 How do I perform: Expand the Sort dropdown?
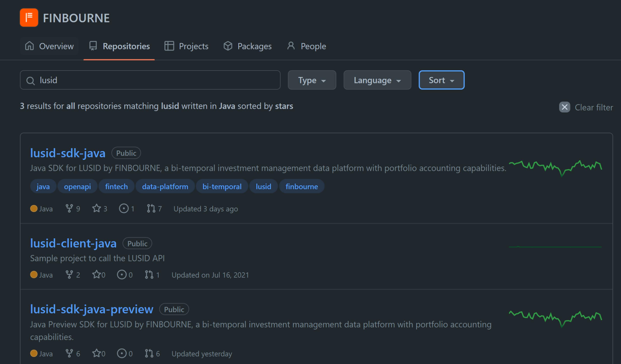441,80
